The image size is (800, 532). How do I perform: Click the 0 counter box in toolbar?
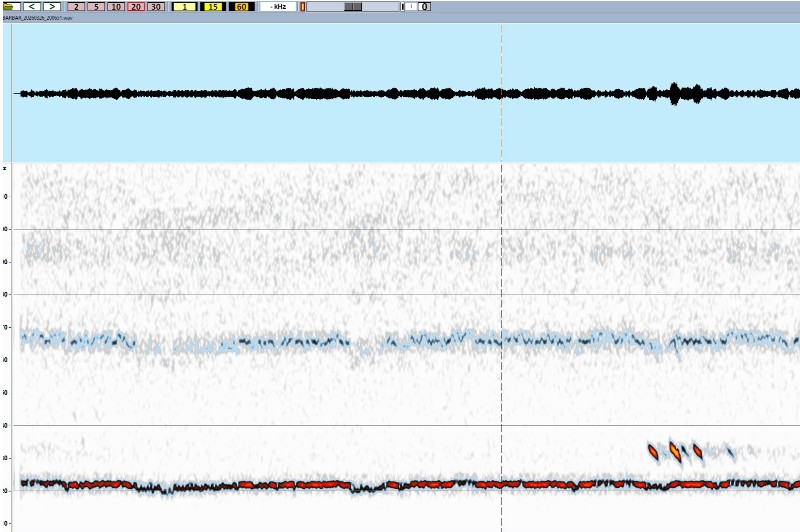pyautogui.click(x=425, y=6)
